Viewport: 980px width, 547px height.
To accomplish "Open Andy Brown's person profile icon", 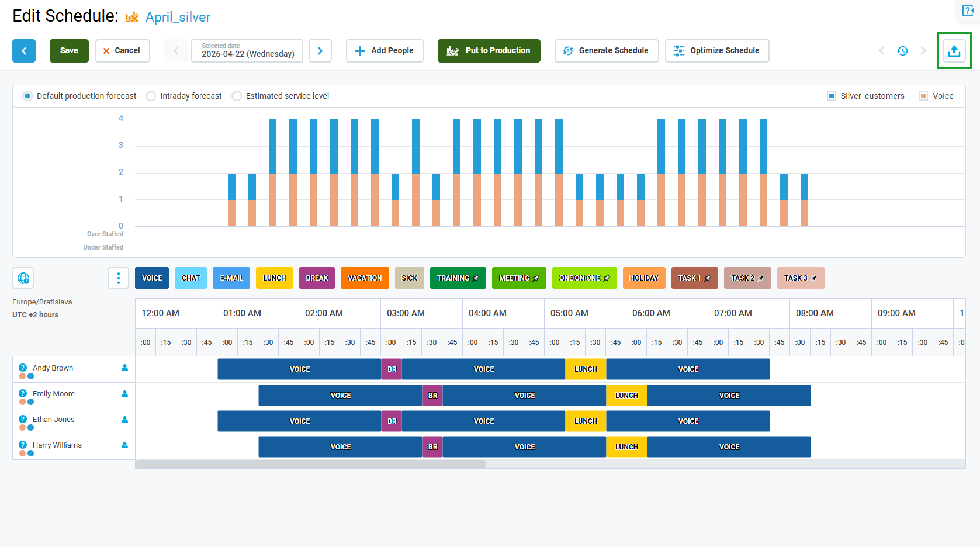I will tap(124, 368).
